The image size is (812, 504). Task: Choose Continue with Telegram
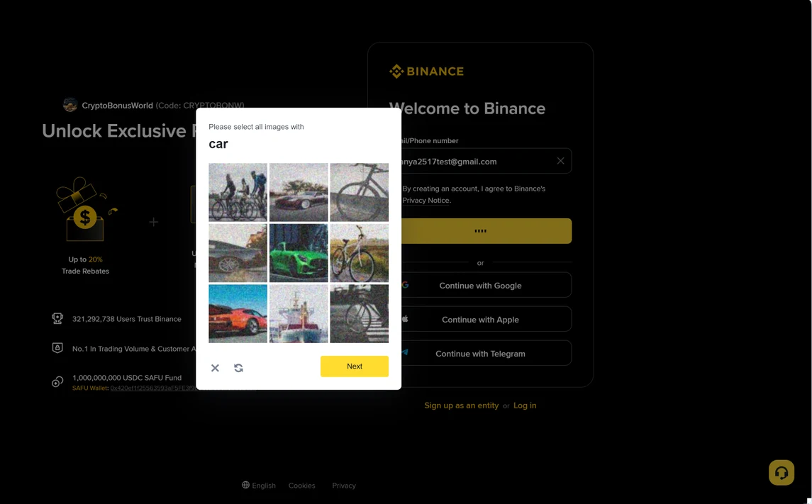(x=480, y=354)
